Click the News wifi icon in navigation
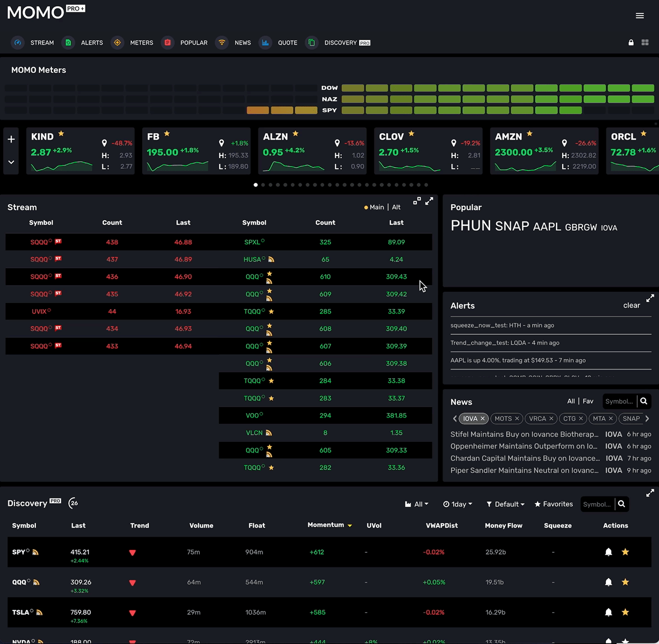 pyautogui.click(x=222, y=42)
